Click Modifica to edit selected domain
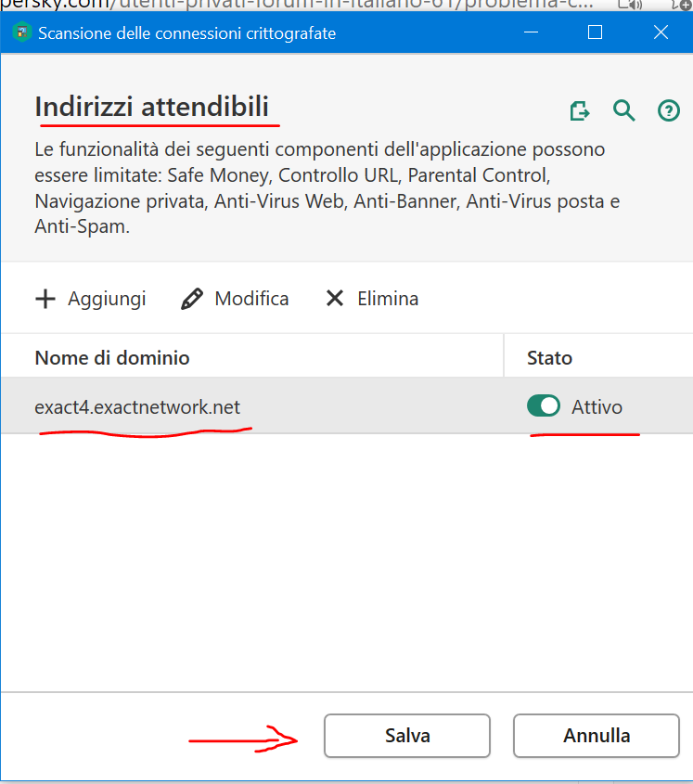The height and width of the screenshot is (784, 693). coord(235,299)
